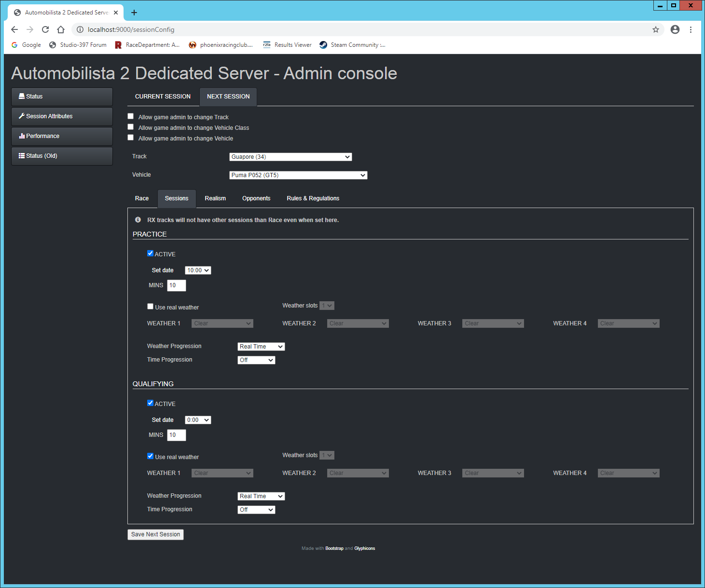The image size is (705, 588).
Task: Enable Allow game admin to change Track
Action: 130,116
